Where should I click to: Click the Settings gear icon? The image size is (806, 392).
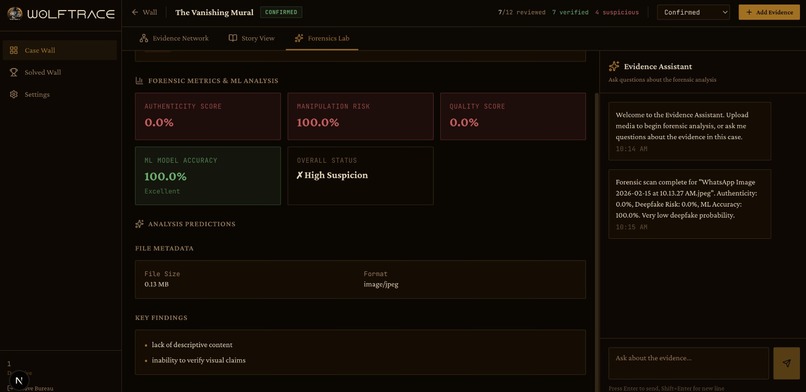pyautogui.click(x=14, y=95)
